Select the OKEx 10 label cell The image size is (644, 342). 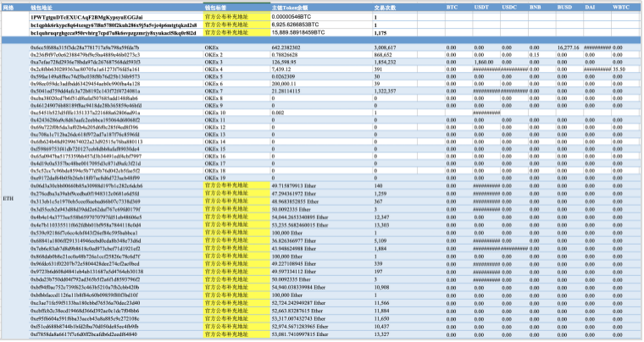pyautogui.click(x=215, y=113)
